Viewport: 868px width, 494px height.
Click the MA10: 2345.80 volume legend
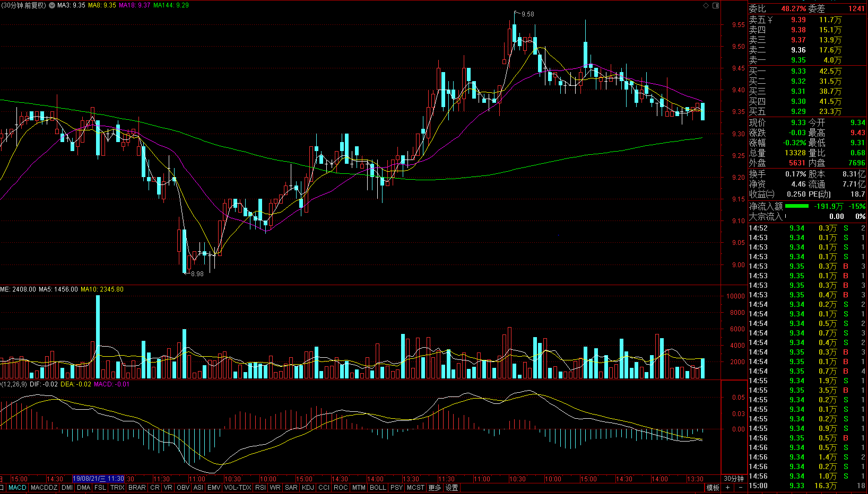click(102, 289)
